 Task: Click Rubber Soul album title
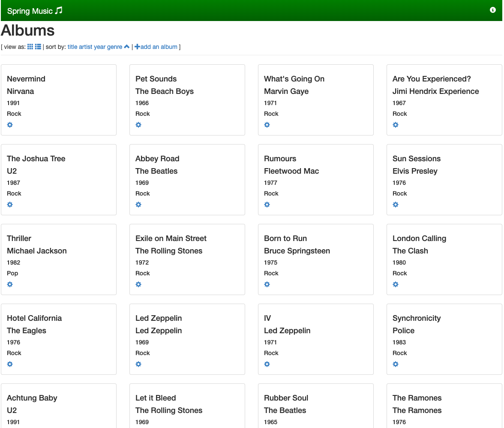(286, 398)
